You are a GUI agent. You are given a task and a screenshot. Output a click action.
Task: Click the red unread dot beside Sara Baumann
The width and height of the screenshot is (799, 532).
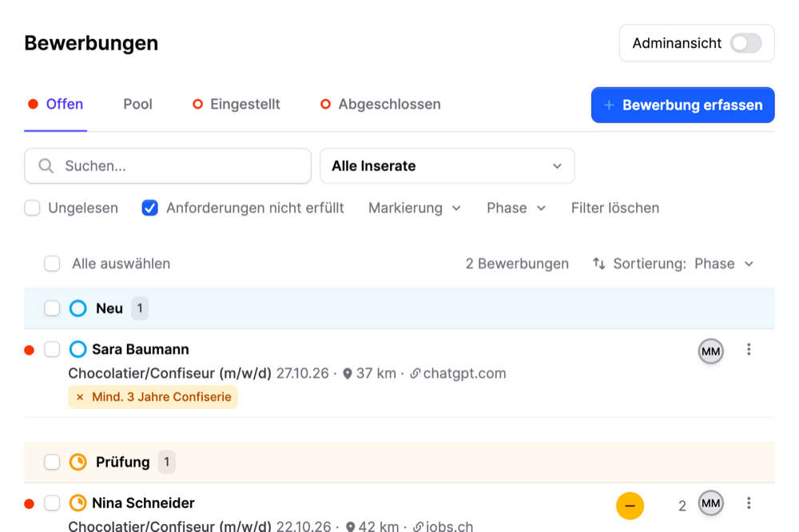point(30,351)
